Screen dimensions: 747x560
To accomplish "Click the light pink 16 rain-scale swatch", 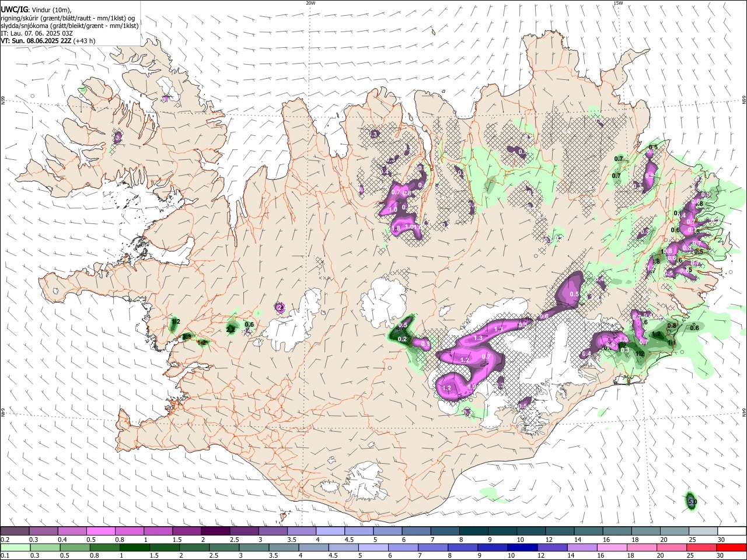I will tap(611, 547).
